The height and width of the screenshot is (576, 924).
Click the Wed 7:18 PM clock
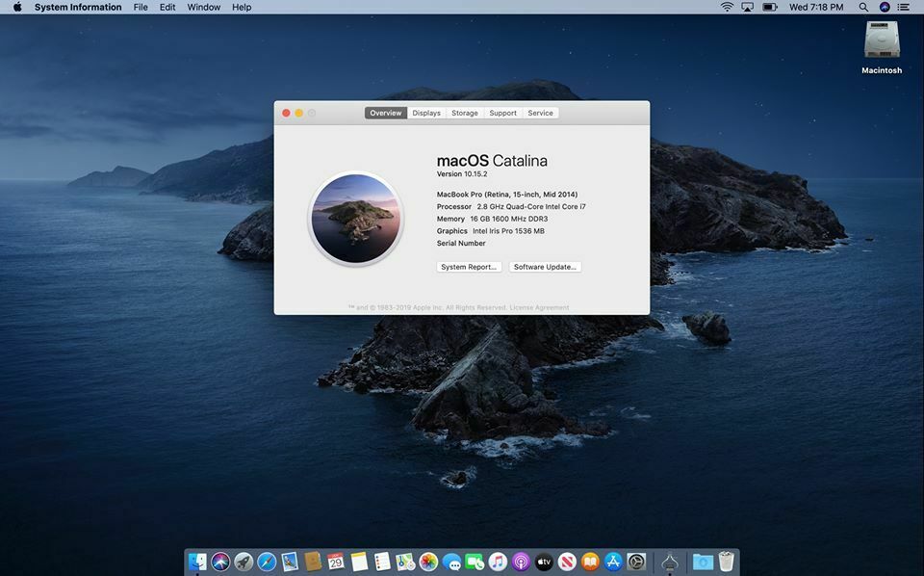[x=816, y=7]
